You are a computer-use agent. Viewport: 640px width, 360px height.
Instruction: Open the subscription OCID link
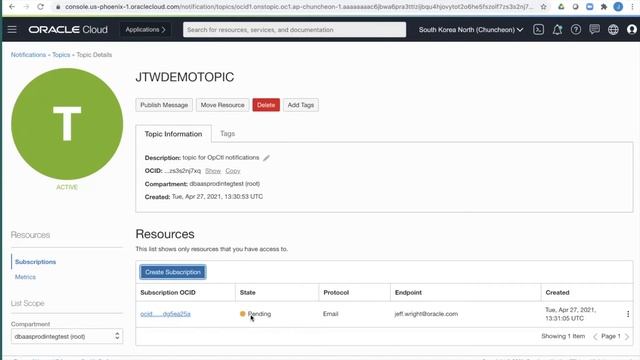click(x=165, y=314)
